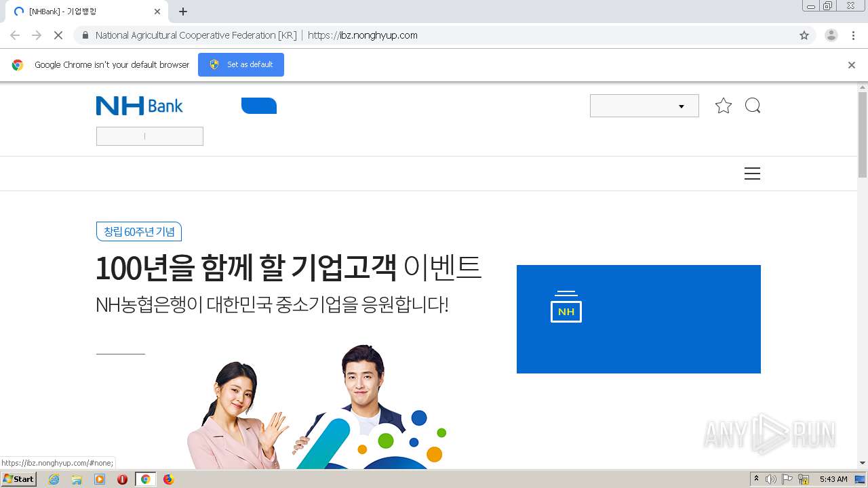The image size is (868, 488).
Task: Click the box below NH Bank logo
Action: point(150,136)
